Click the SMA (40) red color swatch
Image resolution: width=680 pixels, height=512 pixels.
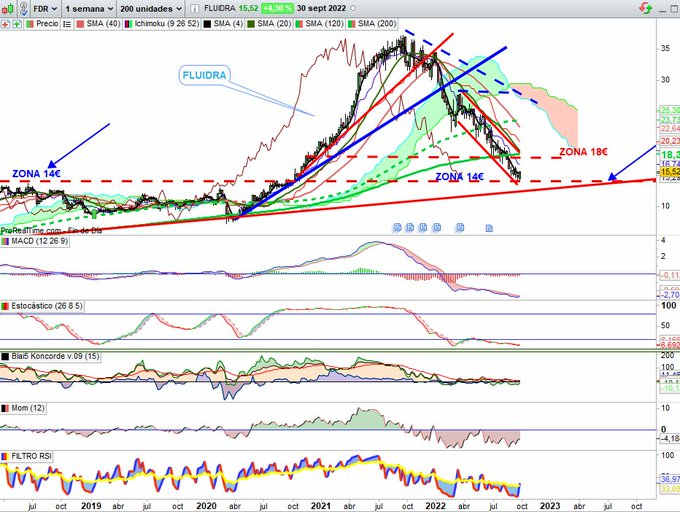pos(80,24)
